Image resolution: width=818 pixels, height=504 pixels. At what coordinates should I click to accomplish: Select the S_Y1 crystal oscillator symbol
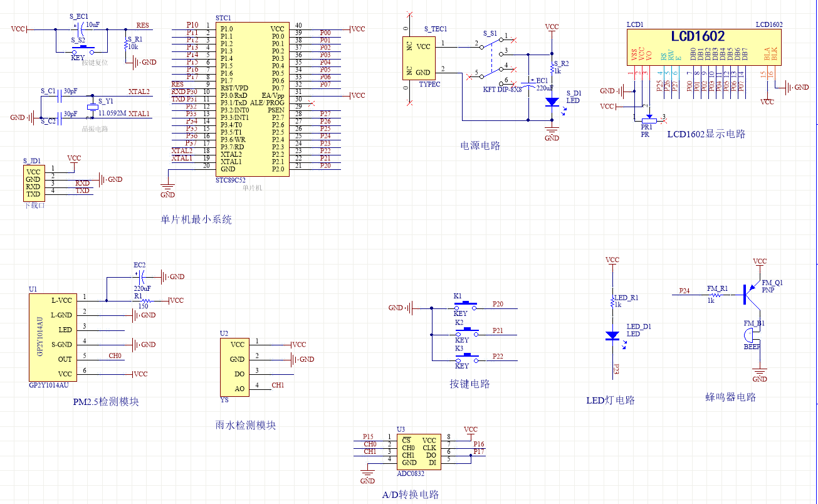click(93, 108)
